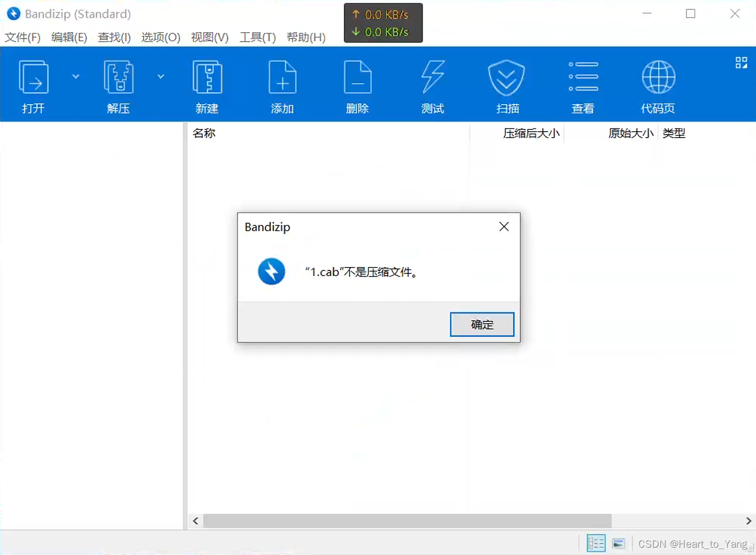The width and height of the screenshot is (756, 555).
Task: Toggle the image preview icon in status bar
Action: 618,543
